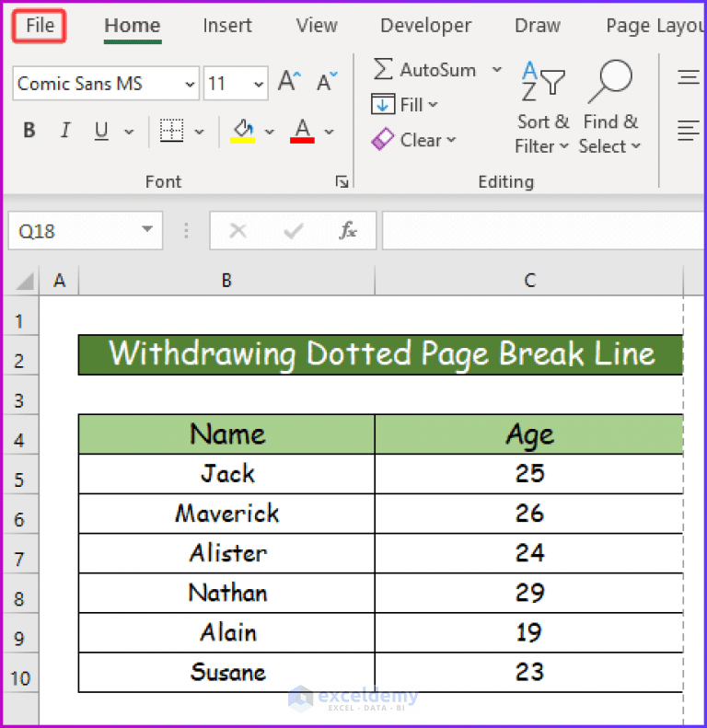The image size is (707, 728).
Task: Toggle bold formatting
Action: 29,131
